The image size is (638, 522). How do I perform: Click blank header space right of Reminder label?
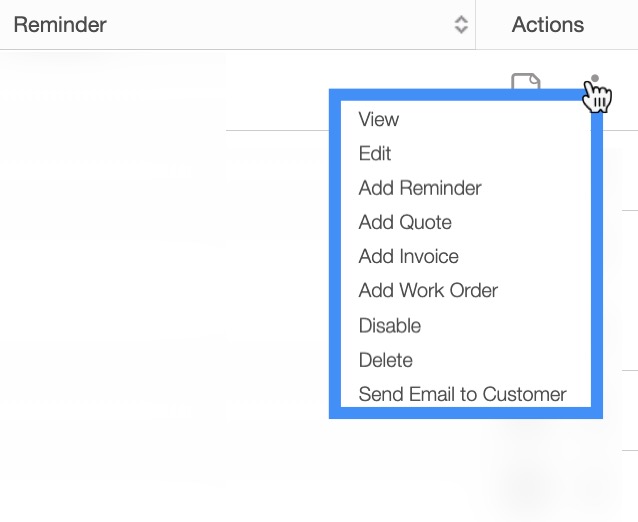[280, 24]
